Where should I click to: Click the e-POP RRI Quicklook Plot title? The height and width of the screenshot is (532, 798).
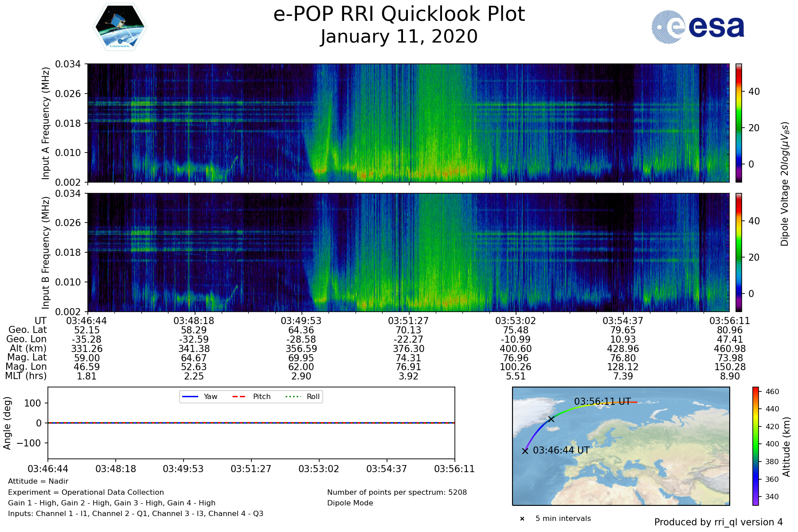coord(399,14)
